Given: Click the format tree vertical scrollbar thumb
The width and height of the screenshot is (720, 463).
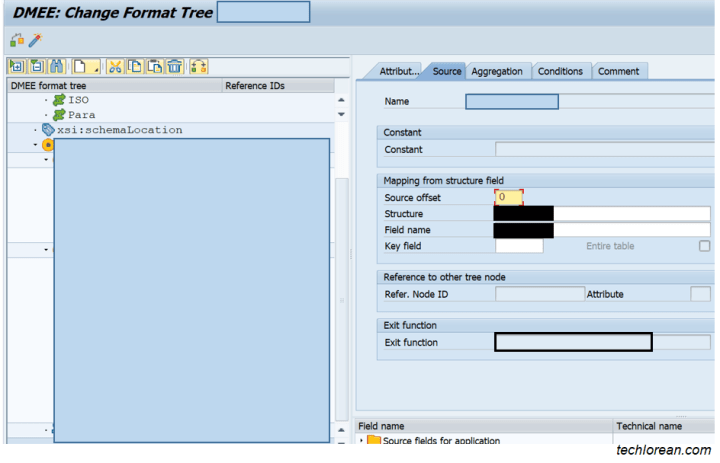Looking at the screenshot, I should 341,299.
